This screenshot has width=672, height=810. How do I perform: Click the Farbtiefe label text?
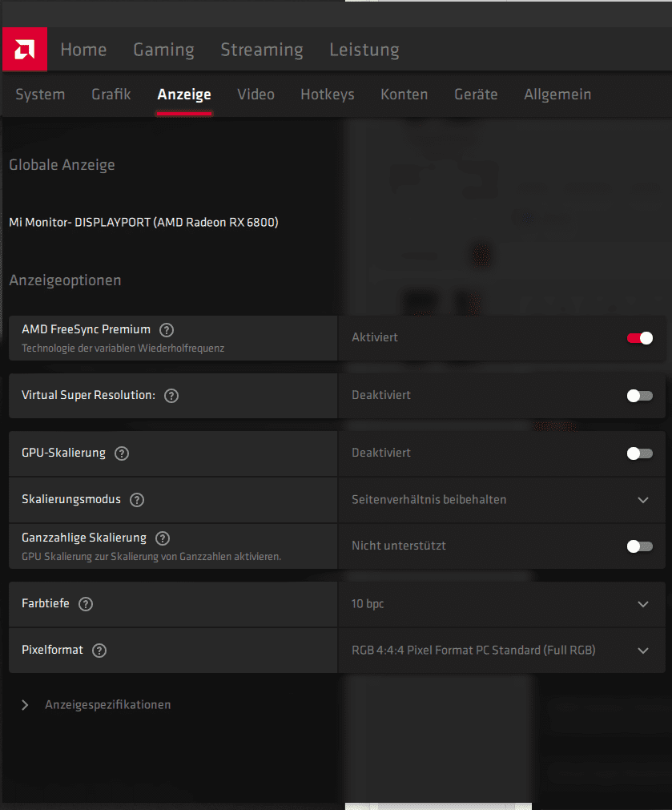46,603
